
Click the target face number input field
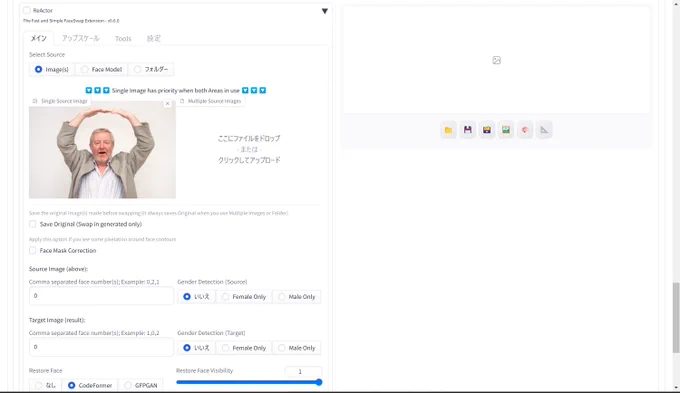tap(101, 347)
